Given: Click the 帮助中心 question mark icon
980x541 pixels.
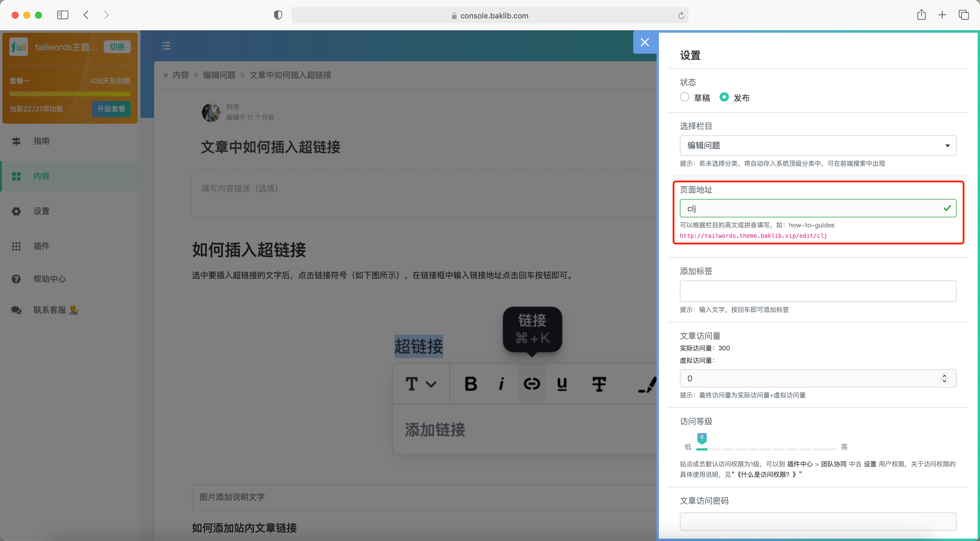Looking at the screenshot, I should [16, 279].
